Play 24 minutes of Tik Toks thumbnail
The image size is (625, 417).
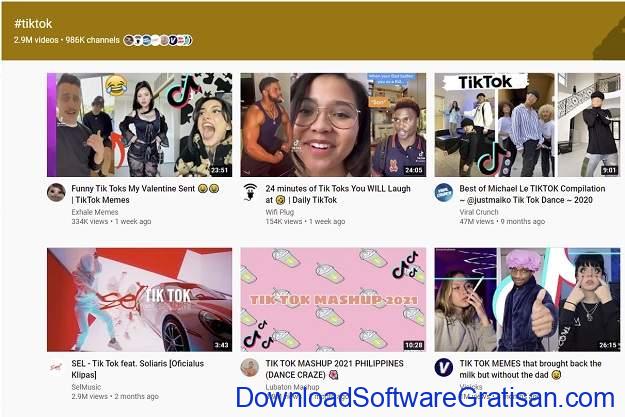333,125
